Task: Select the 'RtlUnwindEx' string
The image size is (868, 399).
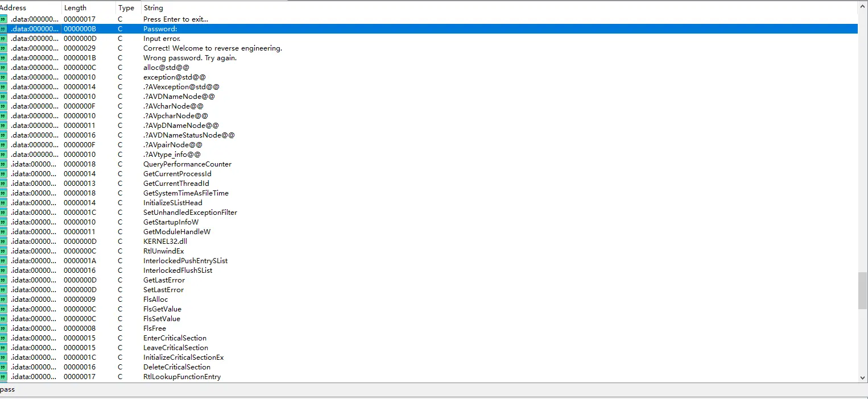Action: (x=164, y=251)
